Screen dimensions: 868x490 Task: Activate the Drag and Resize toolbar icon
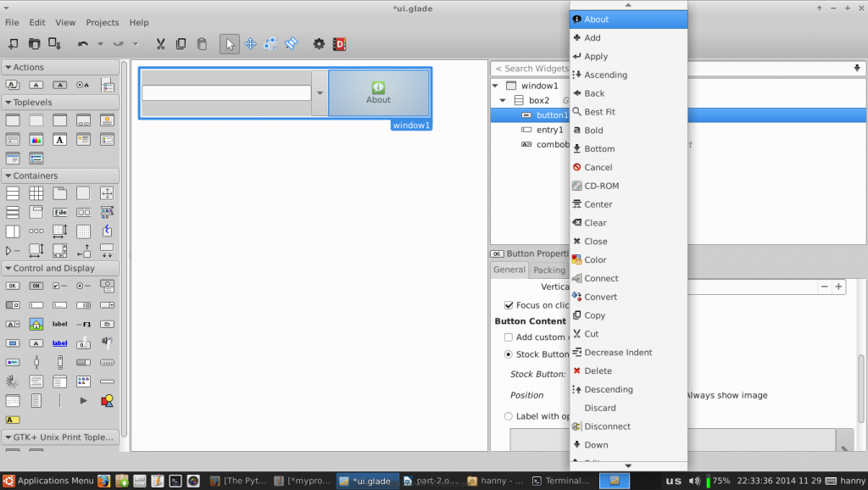click(250, 43)
